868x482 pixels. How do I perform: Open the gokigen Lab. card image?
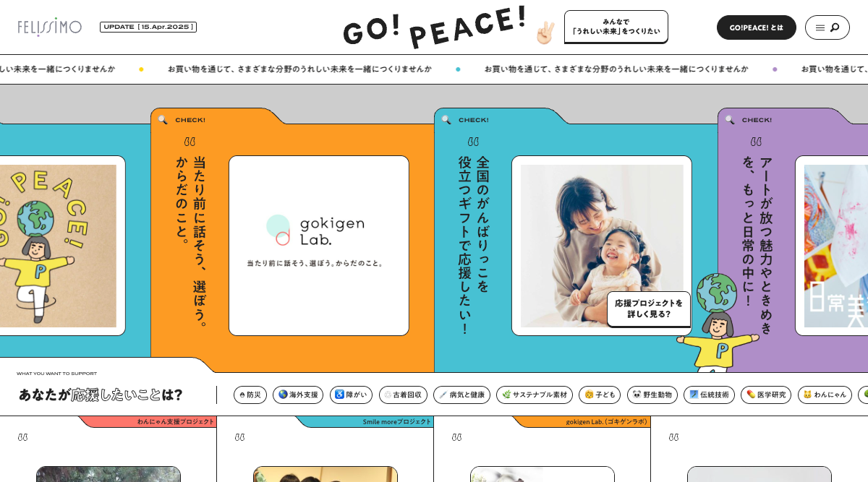[319, 246]
